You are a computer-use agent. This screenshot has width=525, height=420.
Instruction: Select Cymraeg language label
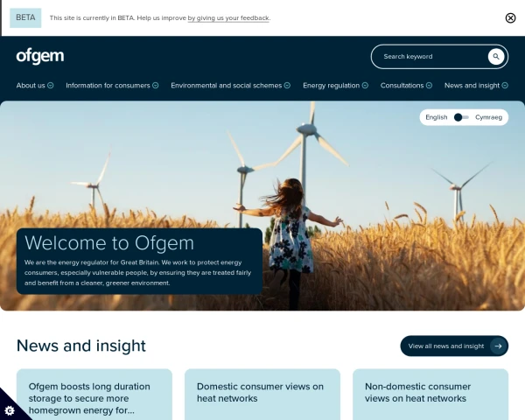[488, 117]
